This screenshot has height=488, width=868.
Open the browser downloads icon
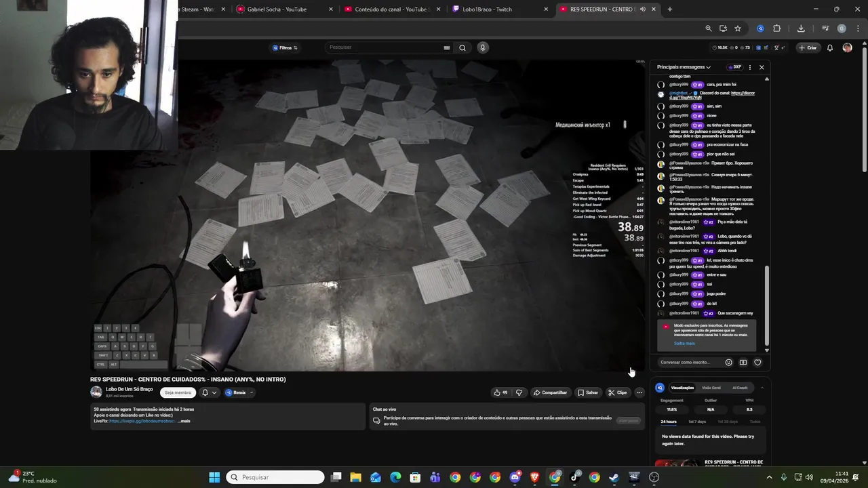(x=801, y=28)
